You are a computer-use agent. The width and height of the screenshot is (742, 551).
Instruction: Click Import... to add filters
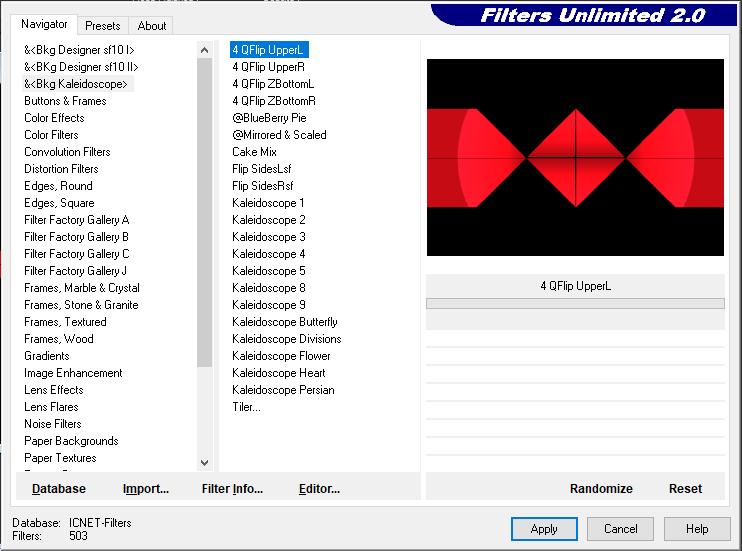[146, 489]
